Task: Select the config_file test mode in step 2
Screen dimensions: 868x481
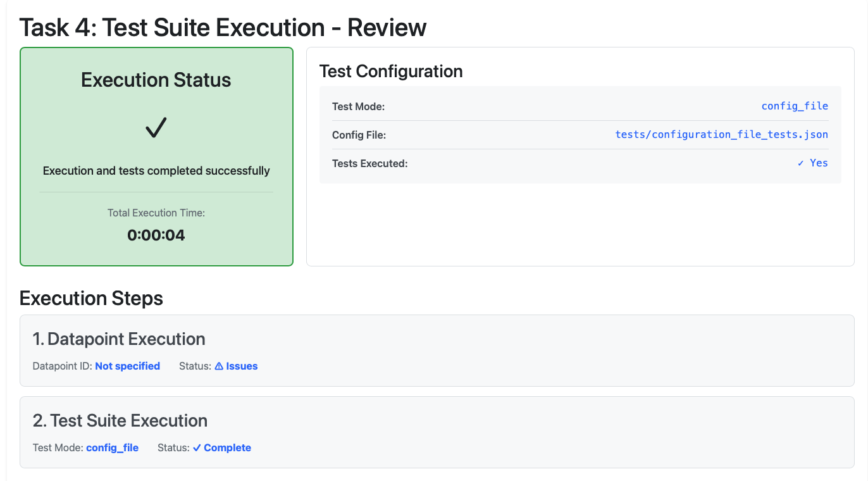Action: point(112,447)
